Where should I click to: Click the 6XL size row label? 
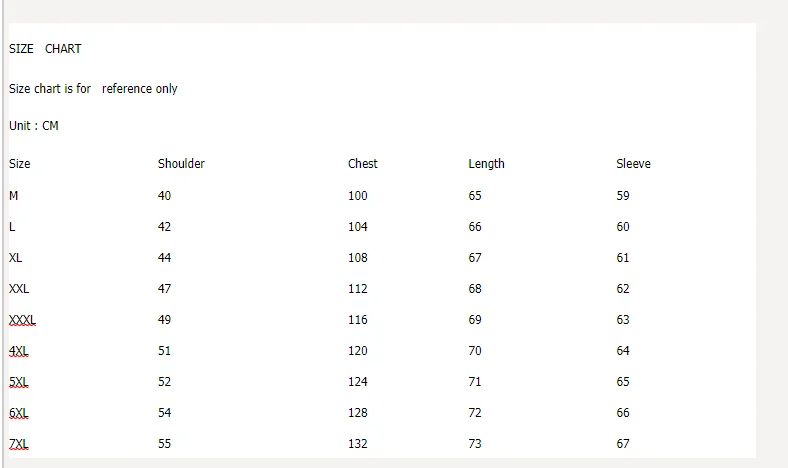[19, 413]
